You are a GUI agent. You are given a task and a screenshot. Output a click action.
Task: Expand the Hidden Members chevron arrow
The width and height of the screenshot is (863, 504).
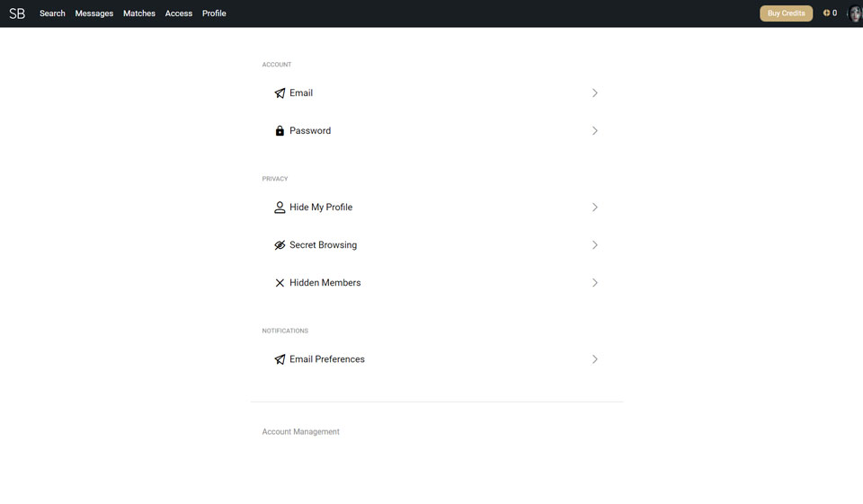pyautogui.click(x=594, y=283)
